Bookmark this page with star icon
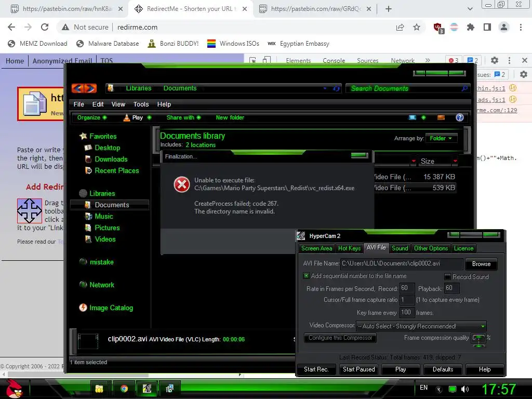 (417, 27)
